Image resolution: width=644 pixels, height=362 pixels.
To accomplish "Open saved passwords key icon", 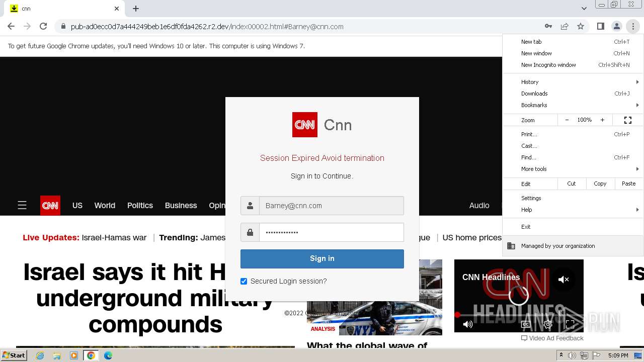I will 548,26.
